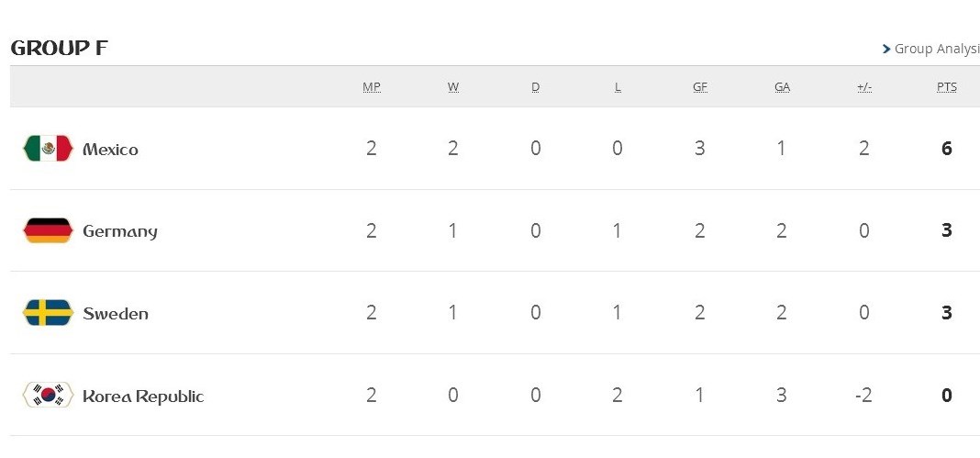
Task: Click the GA column header
Action: pos(782,87)
